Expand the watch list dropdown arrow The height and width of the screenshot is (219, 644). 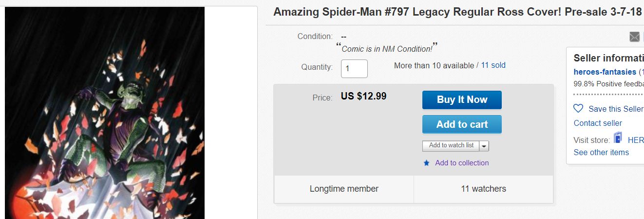484,146
